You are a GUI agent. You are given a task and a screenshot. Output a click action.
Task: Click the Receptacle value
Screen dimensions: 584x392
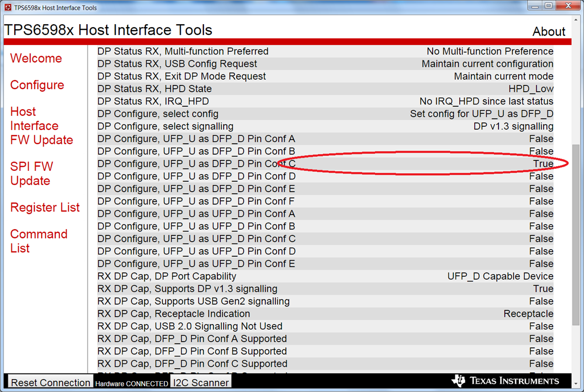click(x=528, y=314)
